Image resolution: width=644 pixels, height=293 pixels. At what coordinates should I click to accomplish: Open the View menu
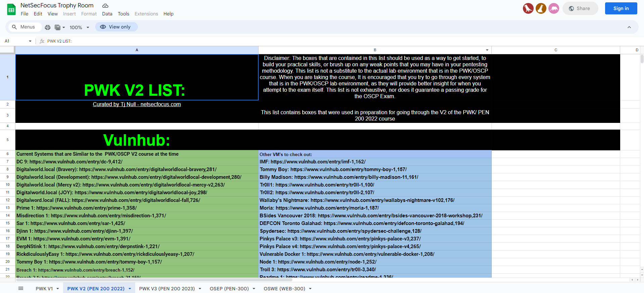(53, 14)
